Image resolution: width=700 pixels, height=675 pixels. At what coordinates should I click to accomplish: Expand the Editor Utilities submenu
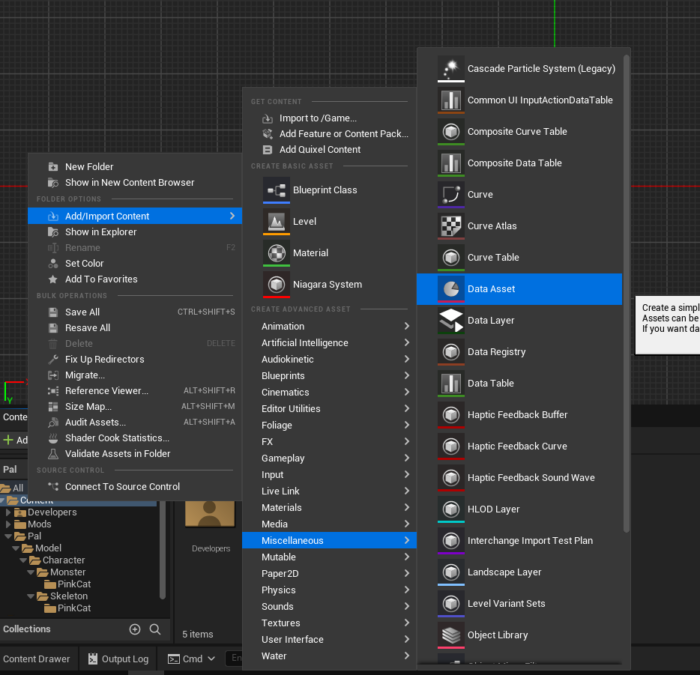click(x=329, y=409)
